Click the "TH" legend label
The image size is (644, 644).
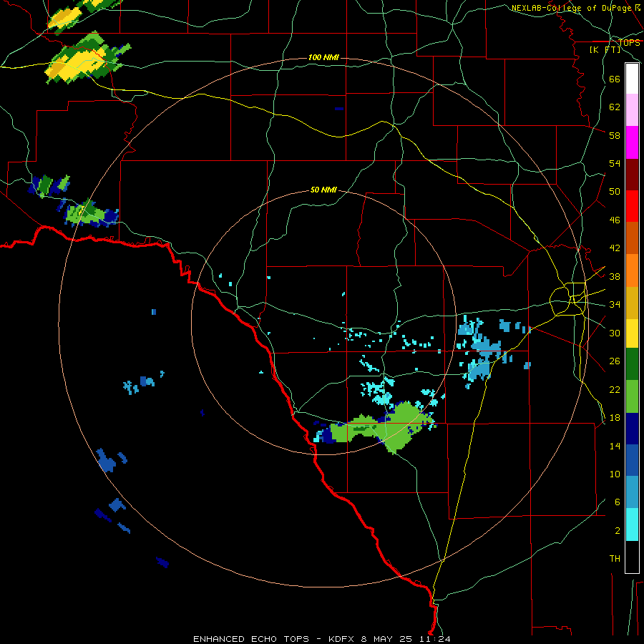coord(615,559)
